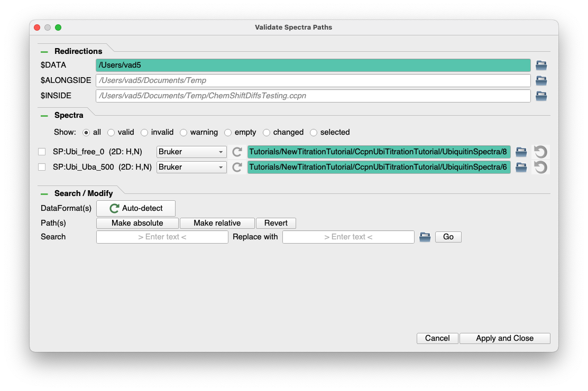
Task: Focus the Search text field
Action: [162, 237]
